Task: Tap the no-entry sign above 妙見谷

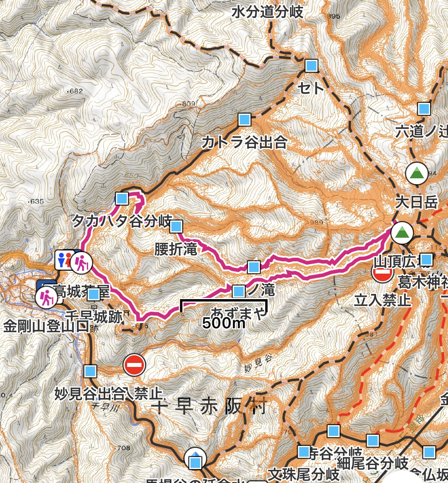Action: coord(134,365)
